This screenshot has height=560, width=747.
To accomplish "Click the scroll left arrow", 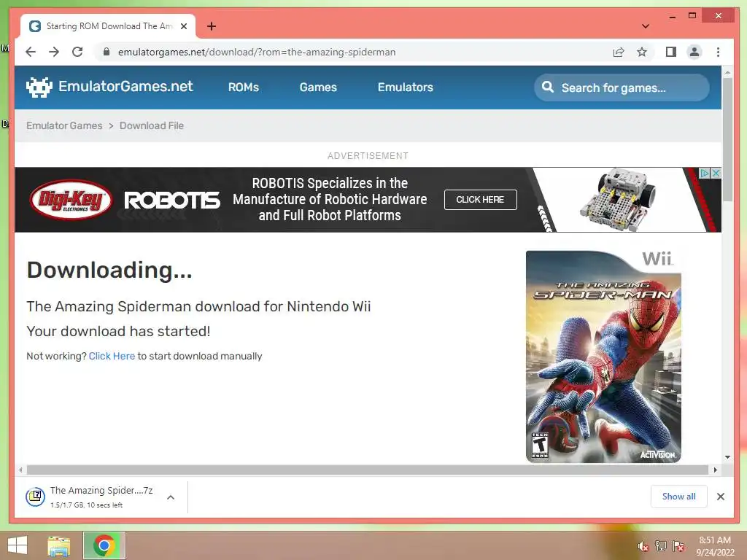I will tap(20, 470).
